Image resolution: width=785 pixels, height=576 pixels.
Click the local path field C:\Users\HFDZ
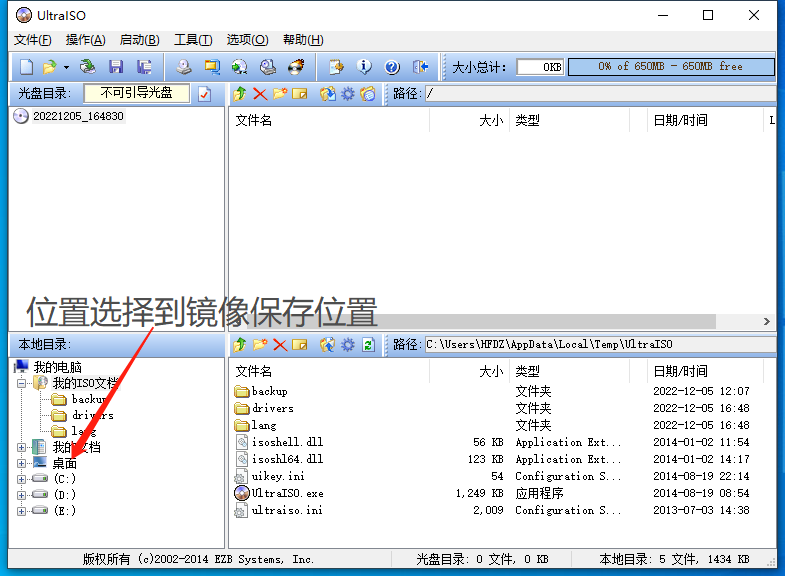tap(601, 344)
